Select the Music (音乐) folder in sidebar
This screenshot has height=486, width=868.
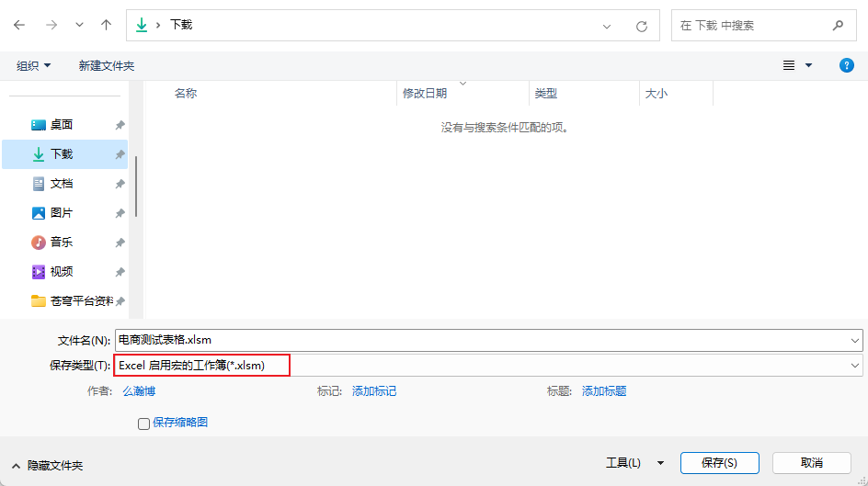[62, 243]
